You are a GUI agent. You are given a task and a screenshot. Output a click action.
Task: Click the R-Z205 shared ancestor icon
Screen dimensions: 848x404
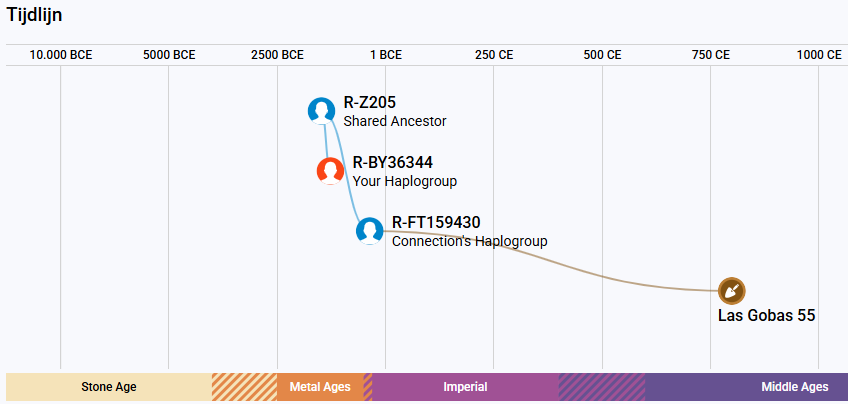(322, 111)
